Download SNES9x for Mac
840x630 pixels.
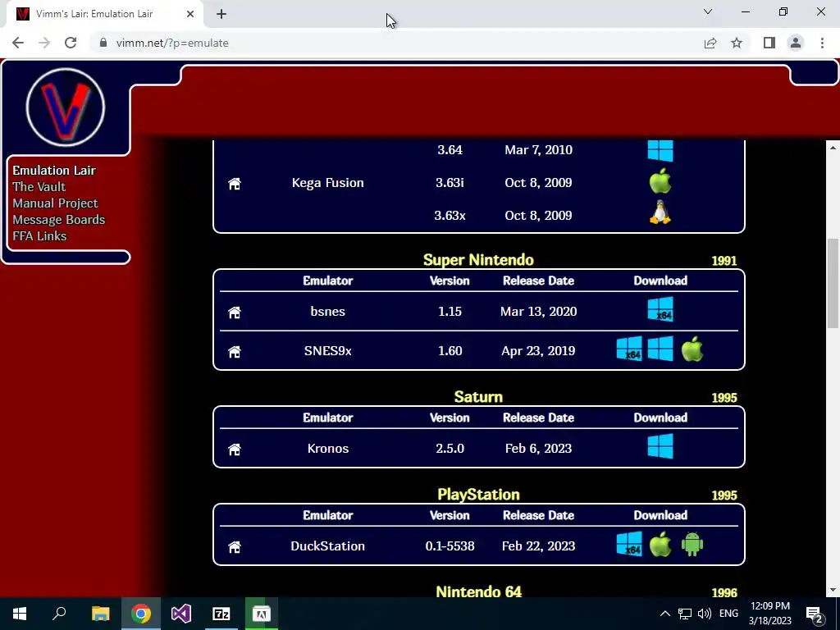(692, 349)
